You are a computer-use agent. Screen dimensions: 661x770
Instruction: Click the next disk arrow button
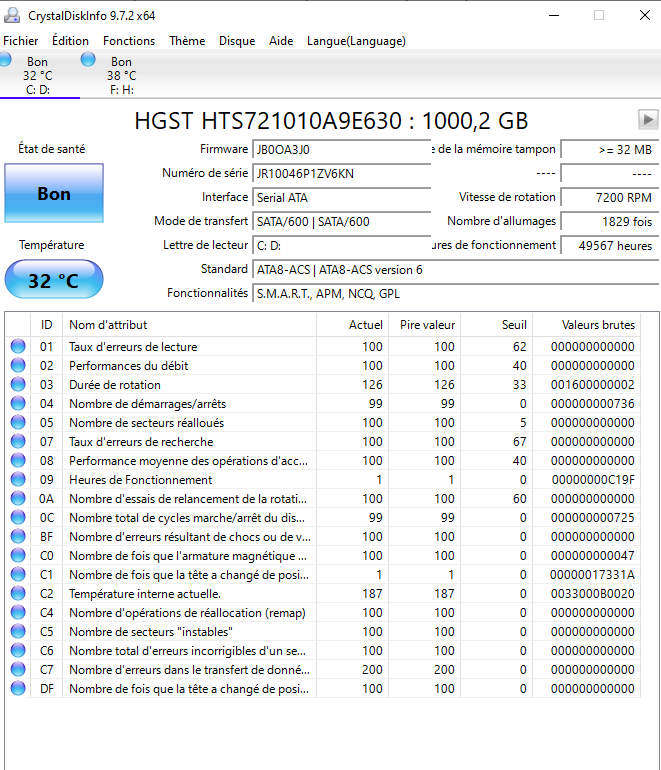(647, 120)
